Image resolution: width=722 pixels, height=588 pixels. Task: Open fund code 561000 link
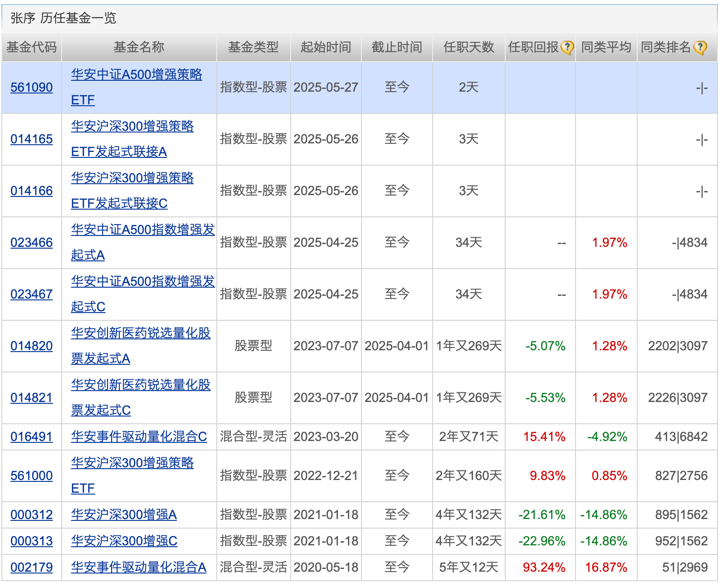pos(32,476)
